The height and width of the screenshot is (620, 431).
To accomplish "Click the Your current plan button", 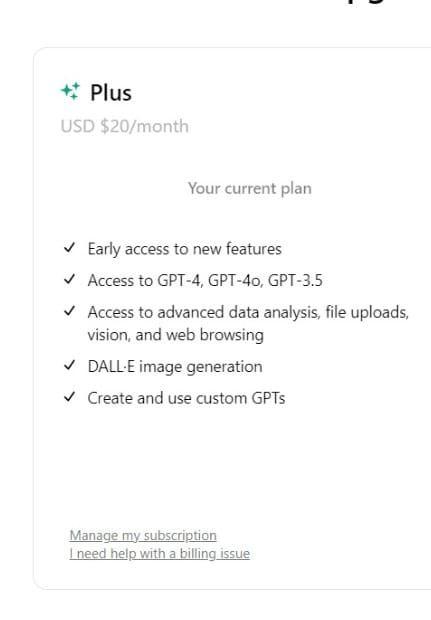I will coord(250,189).
